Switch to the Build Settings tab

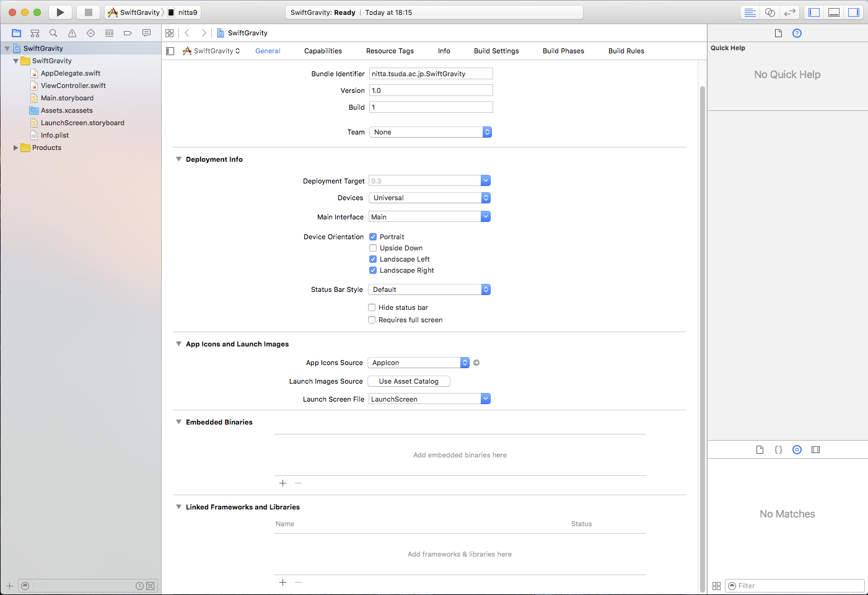tap(496, 51)
